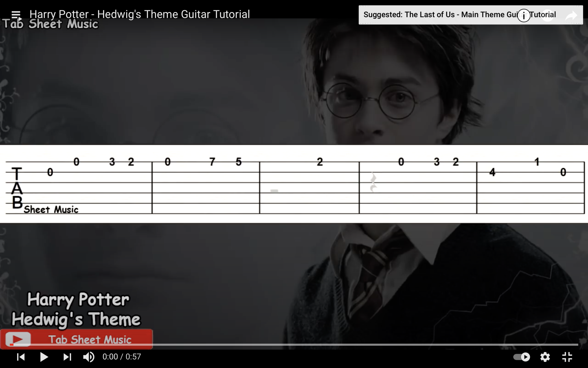Click the red playhead at the progress bar start

[x=11, y=345]
